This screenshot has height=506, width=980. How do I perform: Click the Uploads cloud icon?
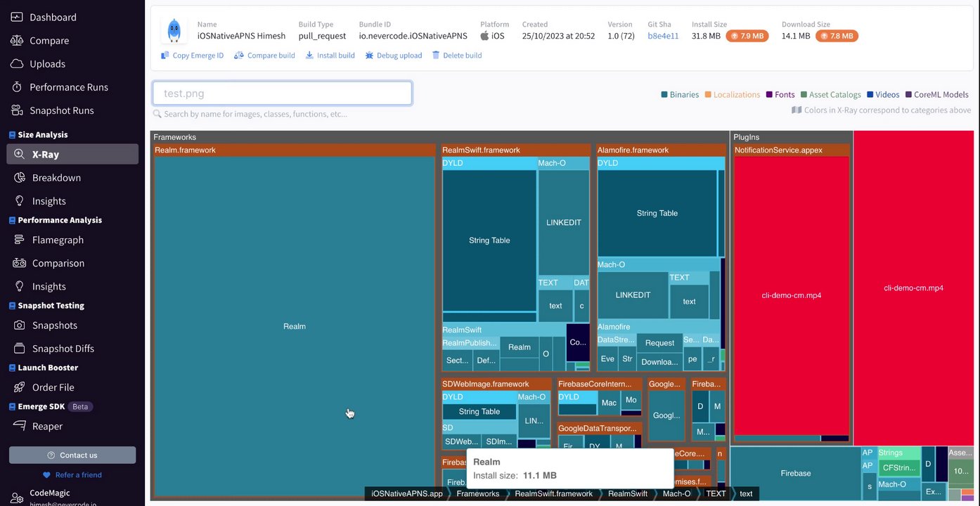pyautogui.click(x=17, y=63)
